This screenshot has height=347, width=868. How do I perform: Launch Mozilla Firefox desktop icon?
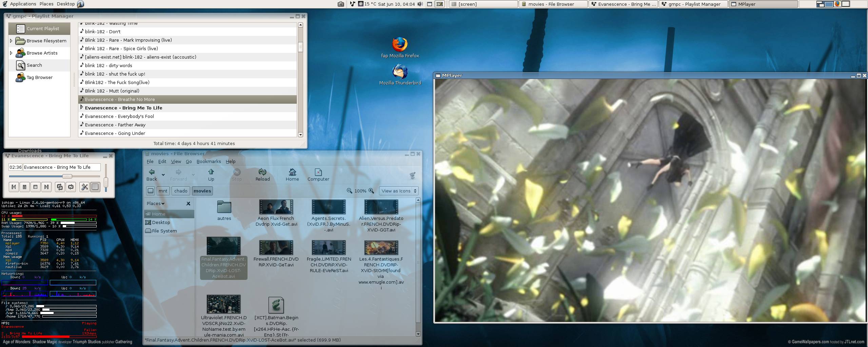coord(400,44)
